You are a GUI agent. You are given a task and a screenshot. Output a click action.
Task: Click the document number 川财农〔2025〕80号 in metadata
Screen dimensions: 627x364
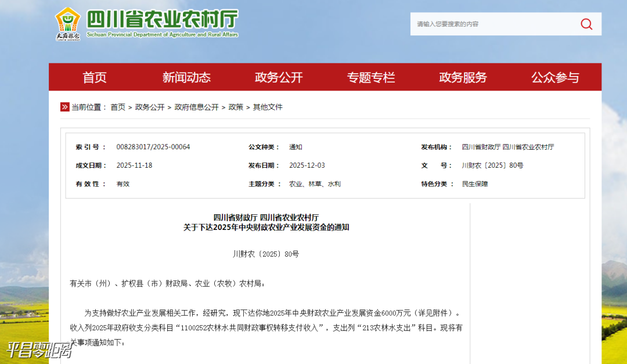[492, 165]
